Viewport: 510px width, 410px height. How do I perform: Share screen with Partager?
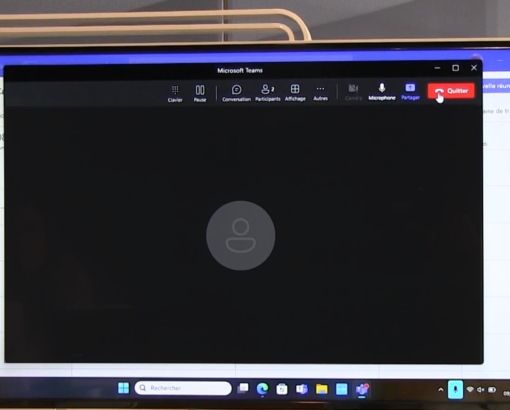[x=410, y=92]
